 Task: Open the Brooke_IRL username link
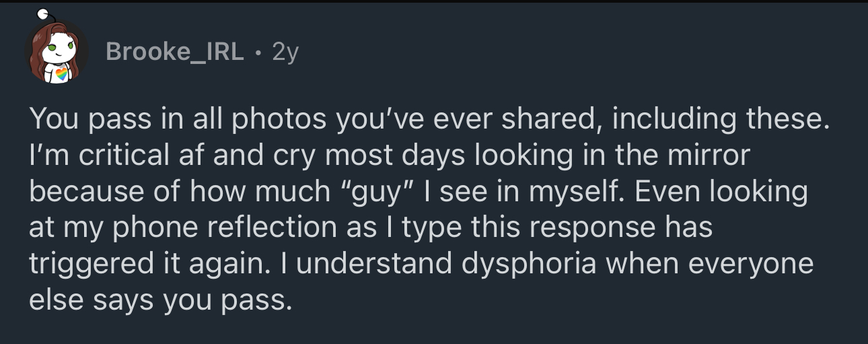click(175, 52)
